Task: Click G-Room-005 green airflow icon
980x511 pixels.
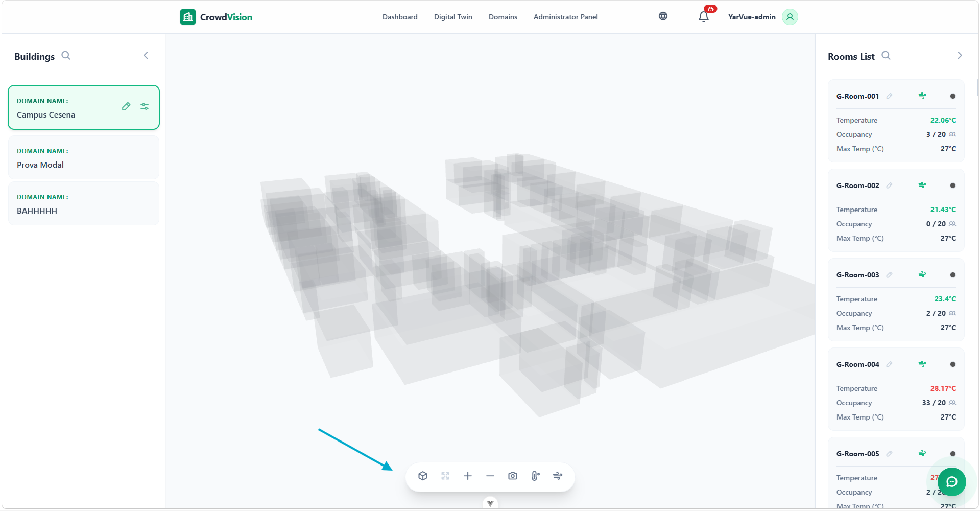Action: (x=922, y=453)
